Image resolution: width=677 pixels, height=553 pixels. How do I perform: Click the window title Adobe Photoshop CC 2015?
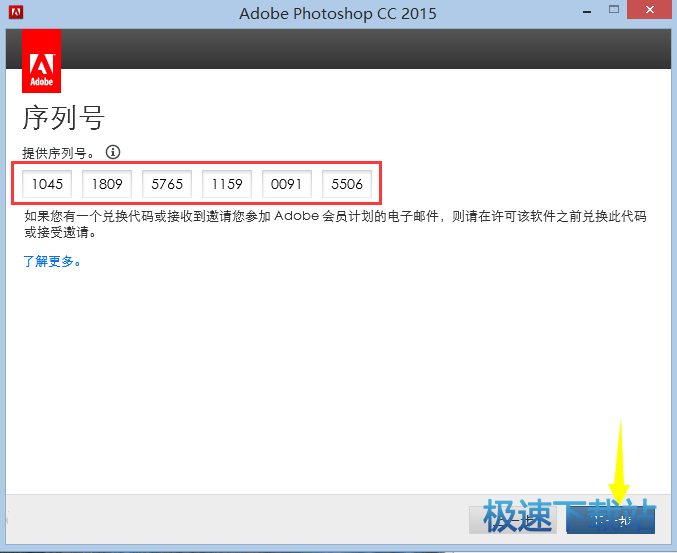click(338, 14)
